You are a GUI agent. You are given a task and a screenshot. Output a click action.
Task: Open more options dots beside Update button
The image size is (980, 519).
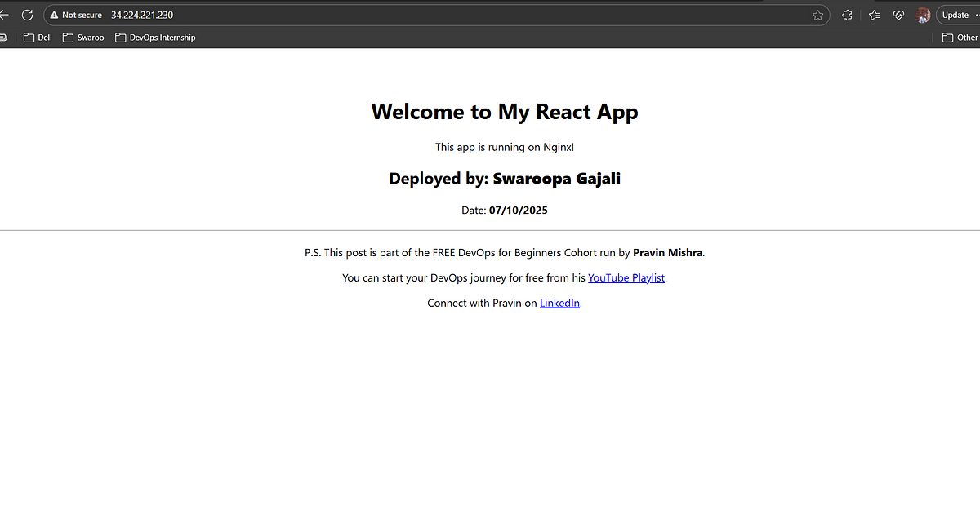pyautogui.click(x=977, y=14)
